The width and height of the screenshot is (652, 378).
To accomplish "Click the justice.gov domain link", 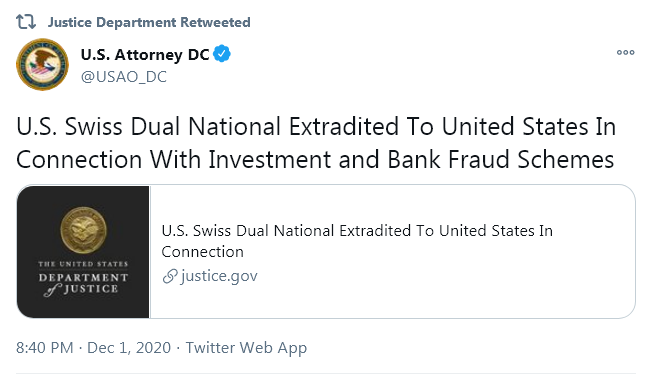I will (x=219, y=276).
